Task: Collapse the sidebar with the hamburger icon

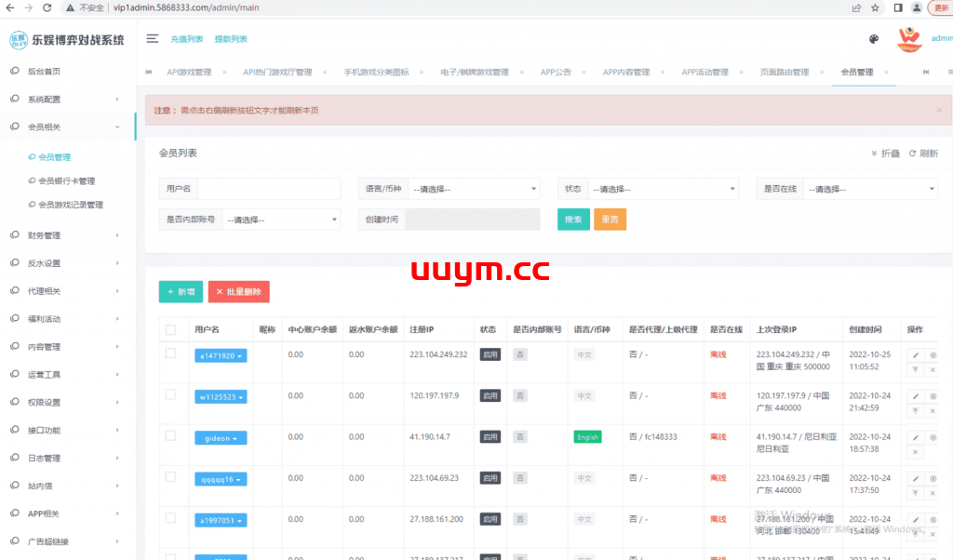Action: point(153,39)
